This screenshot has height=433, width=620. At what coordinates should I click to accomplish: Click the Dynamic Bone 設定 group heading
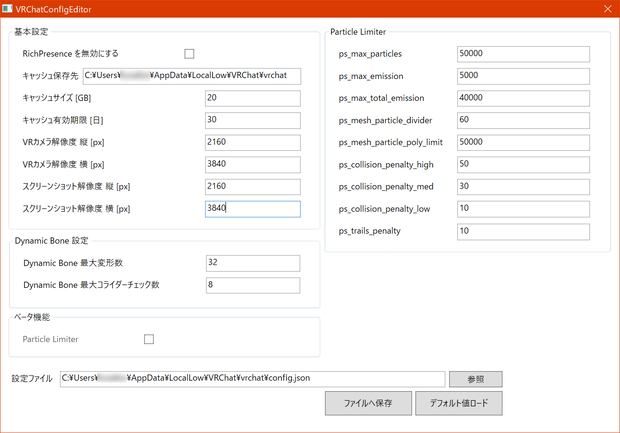(x=51, y=241)
